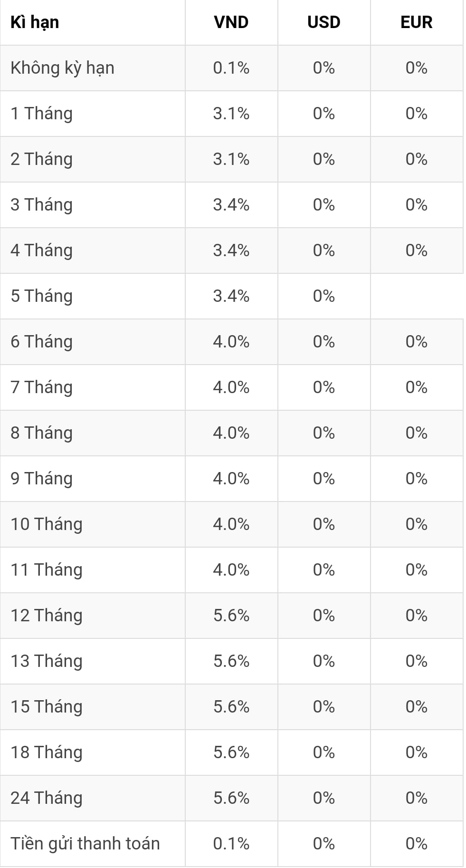The width and height of the screenshot is (466, 868).
Task: Click the 9 Tháng term label
Action: pyautogui.click(x=42, y=479)
